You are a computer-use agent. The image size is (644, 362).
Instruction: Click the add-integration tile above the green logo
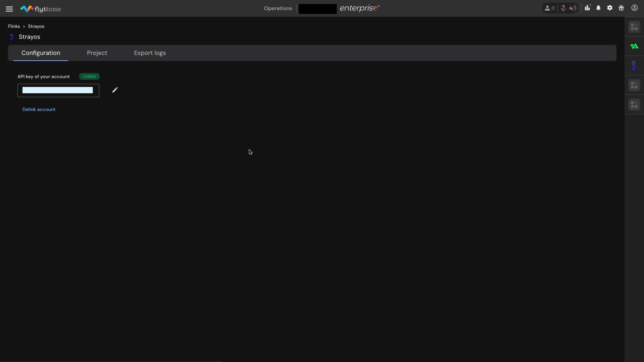(x=634, y=27)
